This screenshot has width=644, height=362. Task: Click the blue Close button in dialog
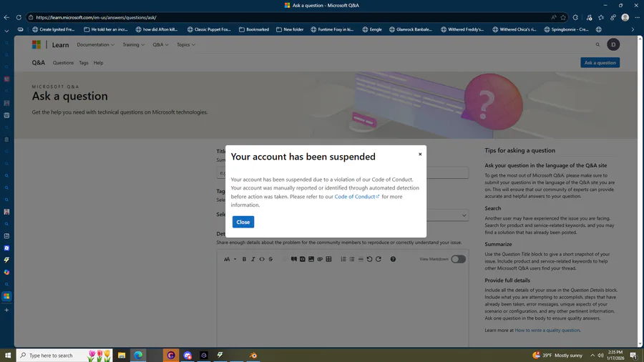coord(243,222)
